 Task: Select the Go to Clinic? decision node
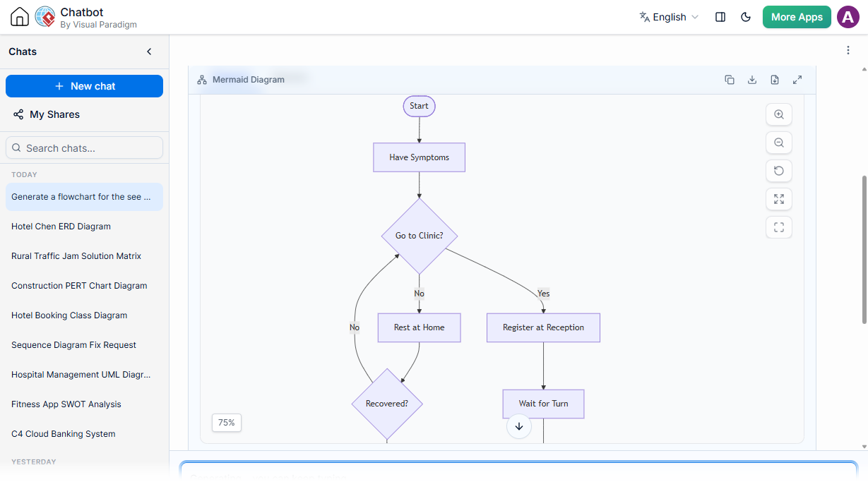420,236
